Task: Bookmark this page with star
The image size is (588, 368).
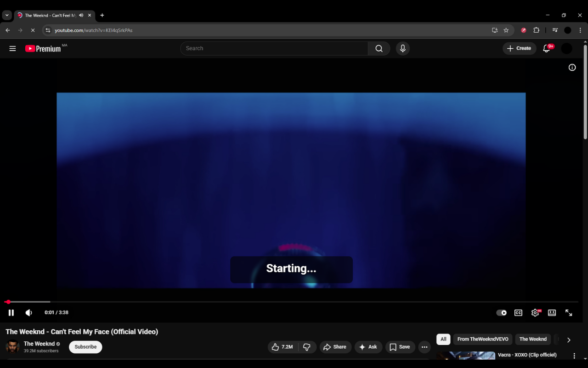Action: 506,30
